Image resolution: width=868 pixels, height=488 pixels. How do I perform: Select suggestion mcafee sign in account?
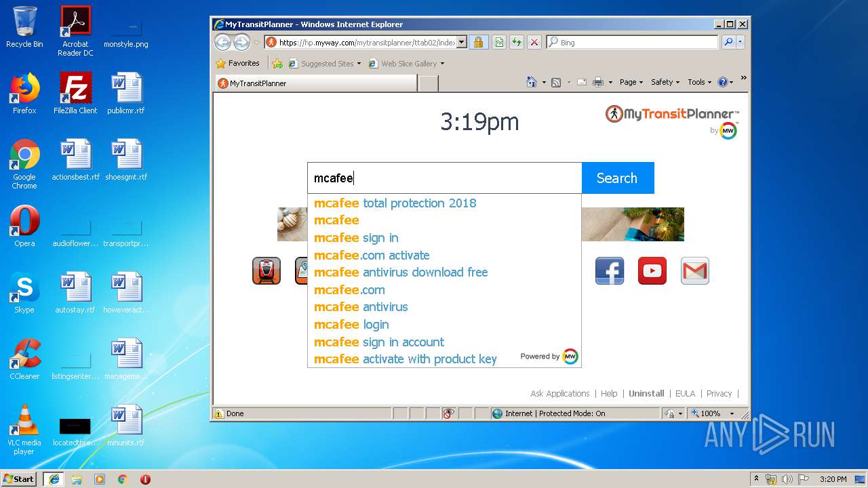[x=444, y=342]
